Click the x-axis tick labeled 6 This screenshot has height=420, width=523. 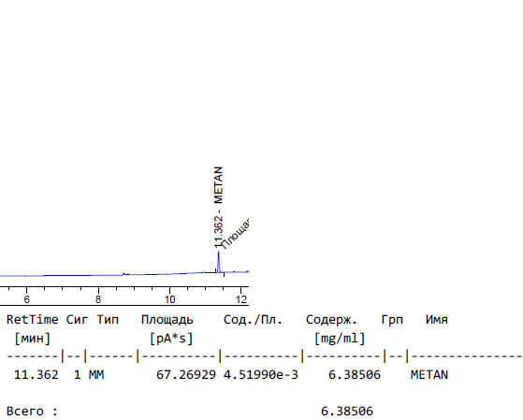click(27, 299)
